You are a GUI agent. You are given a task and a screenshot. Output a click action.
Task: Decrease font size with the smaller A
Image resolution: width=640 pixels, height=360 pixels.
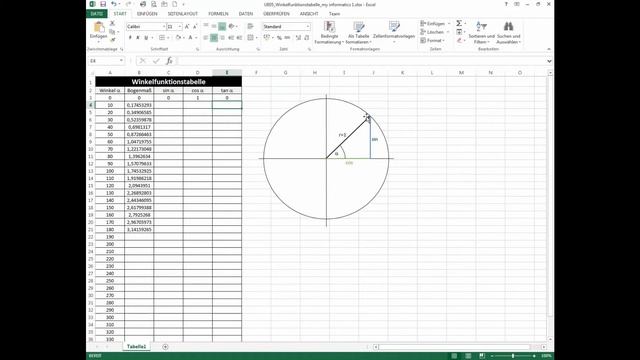[x=195, y=27]
